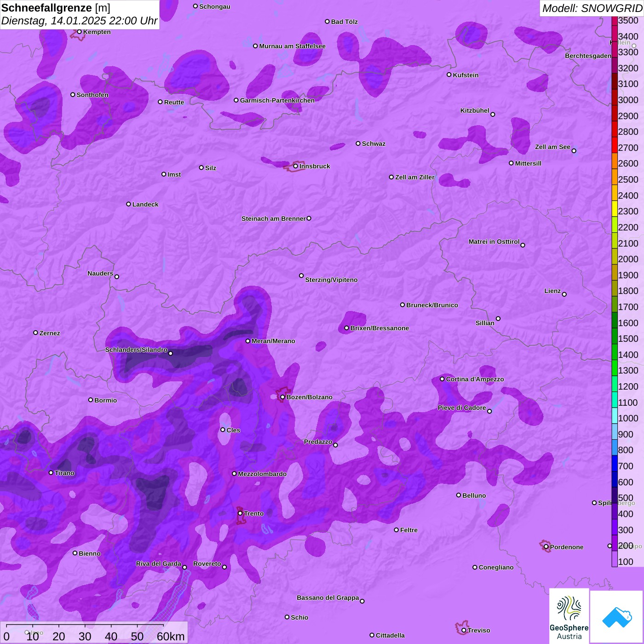The width and height of the screenshot is (644, 644).
Task: Click the Modell: SNOWGRID label
Action: pyautogui.click(x=592, y=8)
